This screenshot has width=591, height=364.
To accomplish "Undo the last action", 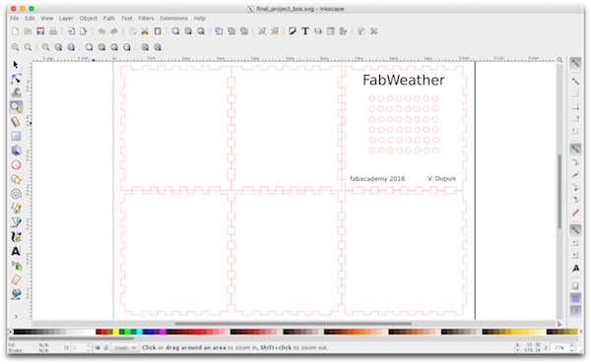I will pyautogui.click(x=101, y=31).
